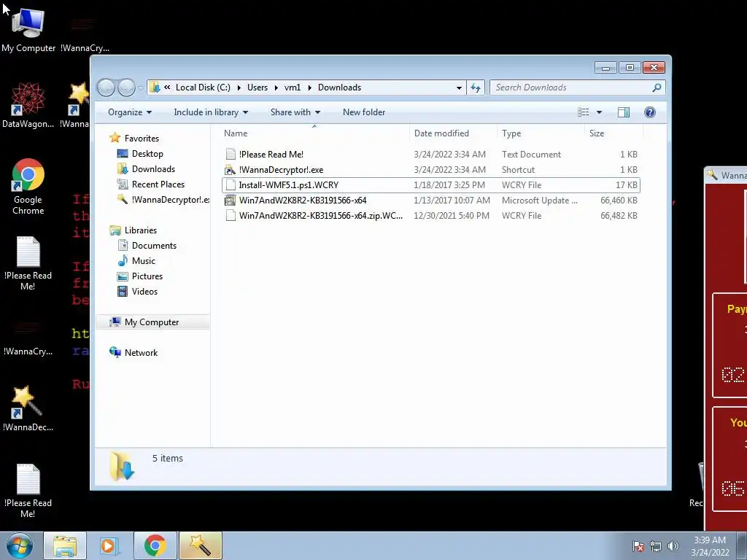
Task: Click the Action Center flag tray icon
Action: [638, 546]
